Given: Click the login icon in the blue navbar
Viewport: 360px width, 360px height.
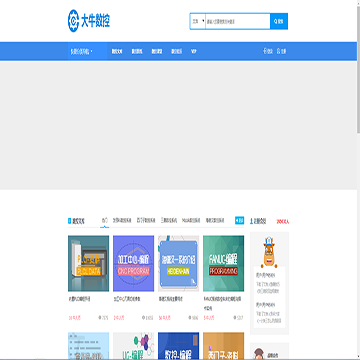Looking at the screenshot, I should click(265, 51).
